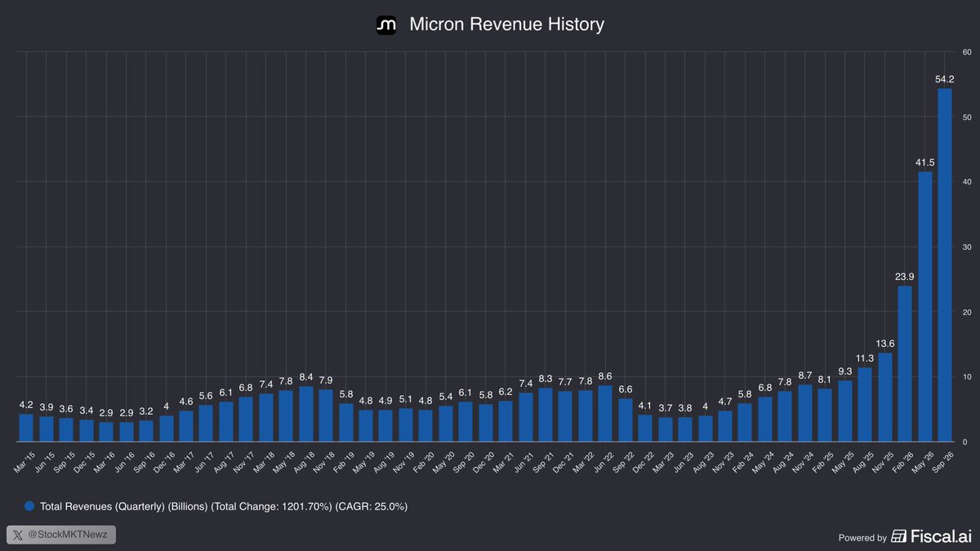
Task: Click the "13.6" value label
Action: 885,344
